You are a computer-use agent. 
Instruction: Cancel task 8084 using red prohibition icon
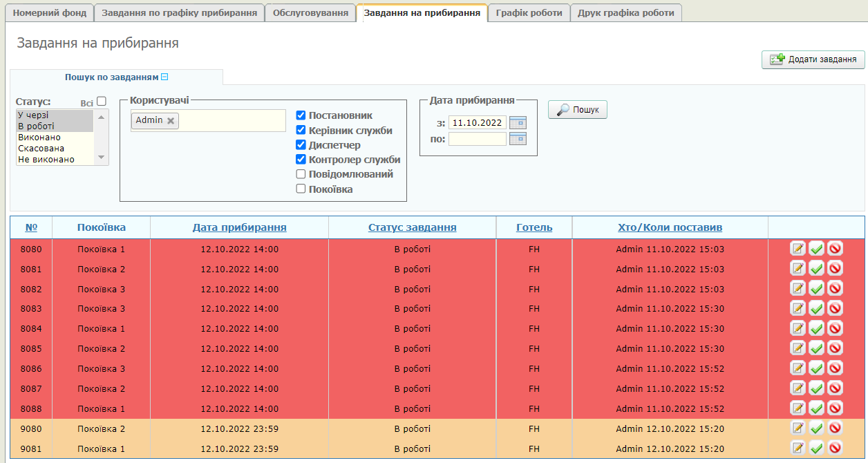(835, 329)
